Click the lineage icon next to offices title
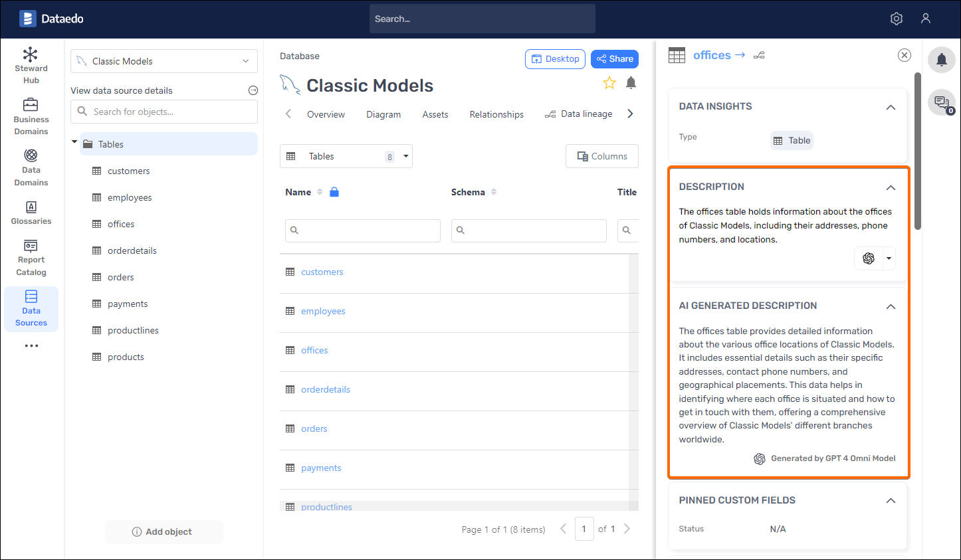This screenshot has width=961, height=560. [x=759, y=55]
